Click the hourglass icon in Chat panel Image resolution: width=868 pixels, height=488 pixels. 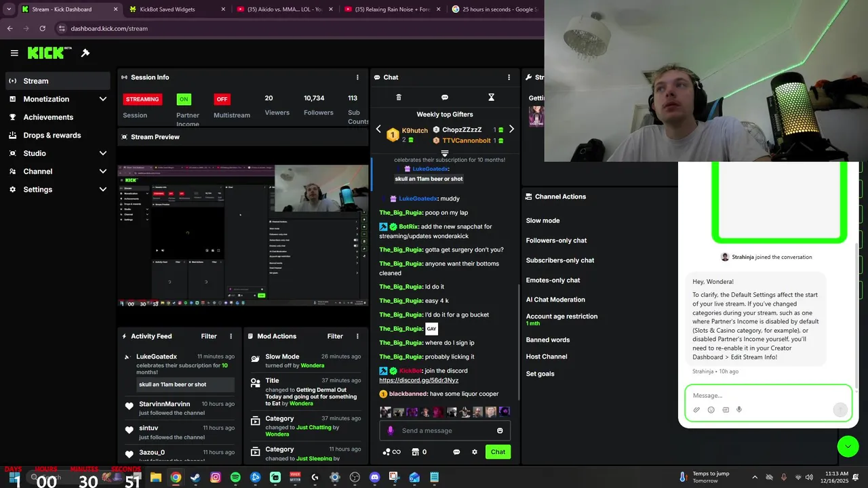coord(492,98)
